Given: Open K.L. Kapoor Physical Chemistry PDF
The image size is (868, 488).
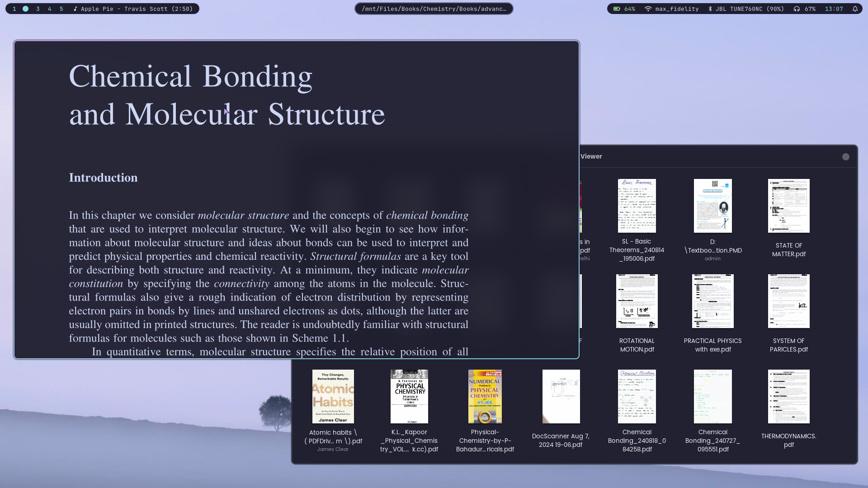Looking at the screenshot, I should pyautogui.click(x=409, y=396).
